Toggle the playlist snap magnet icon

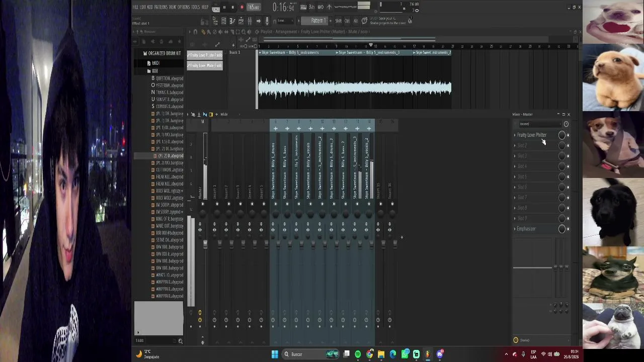[x=195, y=32]
